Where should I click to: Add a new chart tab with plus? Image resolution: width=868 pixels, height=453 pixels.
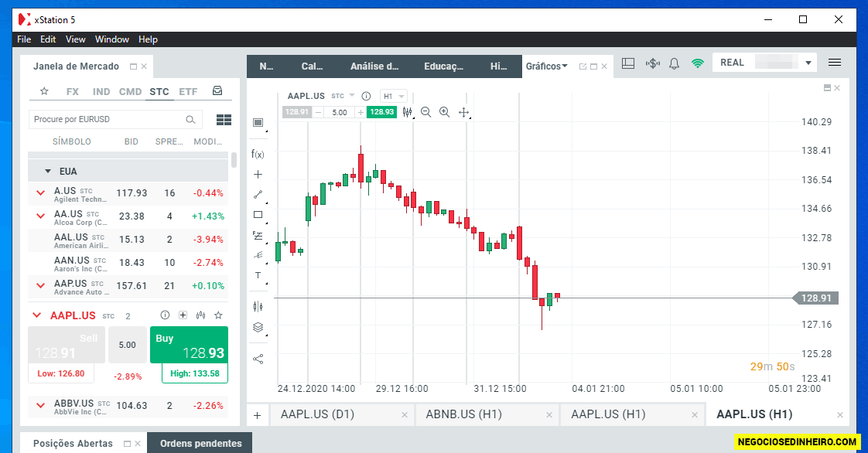tap(258, 415)
